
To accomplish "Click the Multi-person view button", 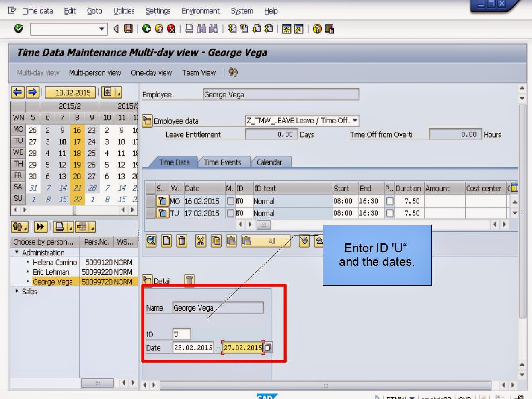I will pyautogui.click(x=95, y=73).
